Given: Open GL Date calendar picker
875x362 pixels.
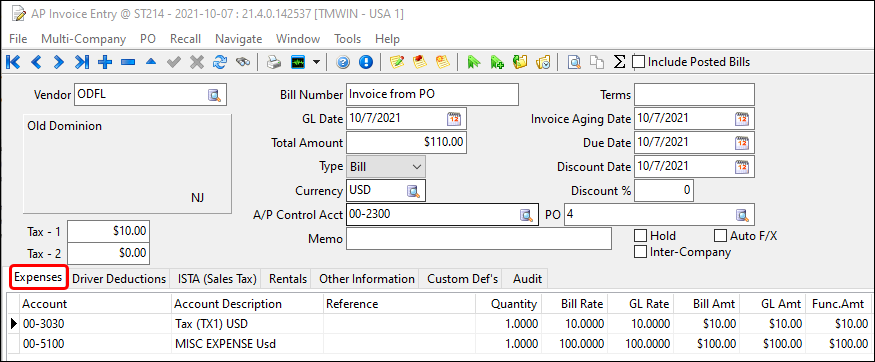Looking at the screenshot, I should [454, 119].
